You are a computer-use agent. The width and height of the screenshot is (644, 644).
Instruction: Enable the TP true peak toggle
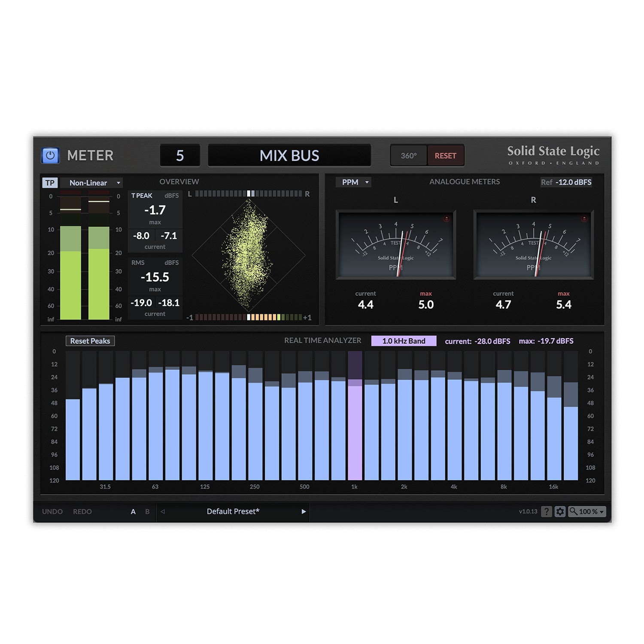tap(50, 182)
